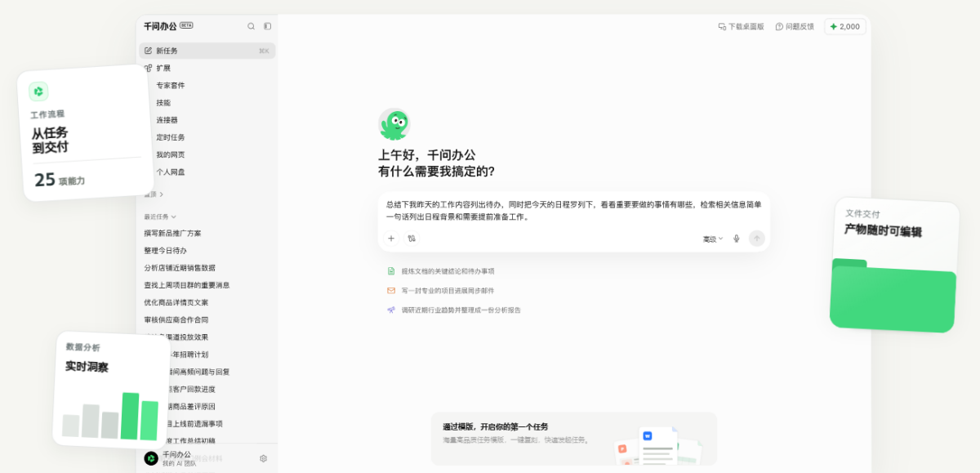This screenshot has width=980, height=473.
Task: Open 连接器 in sidebar
Action: [167, 119]
